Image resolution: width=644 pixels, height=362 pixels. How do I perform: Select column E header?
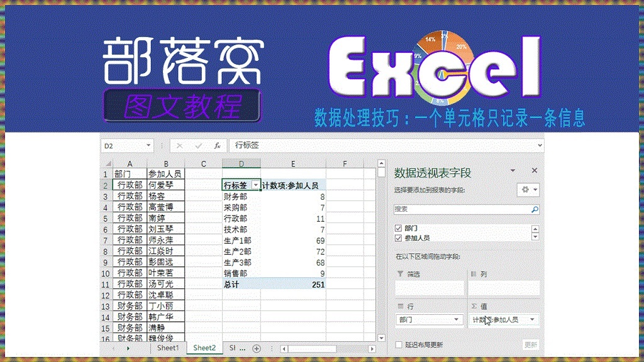293,164
